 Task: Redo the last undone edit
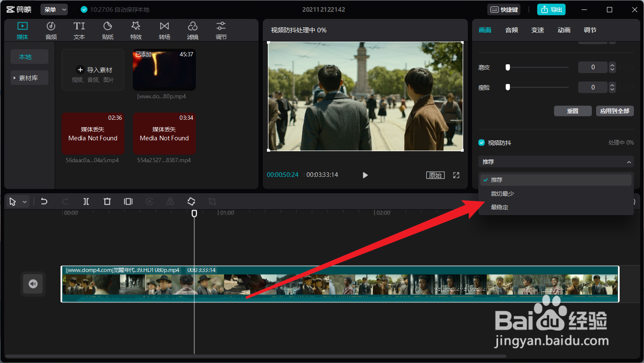(x=65, y=202)
